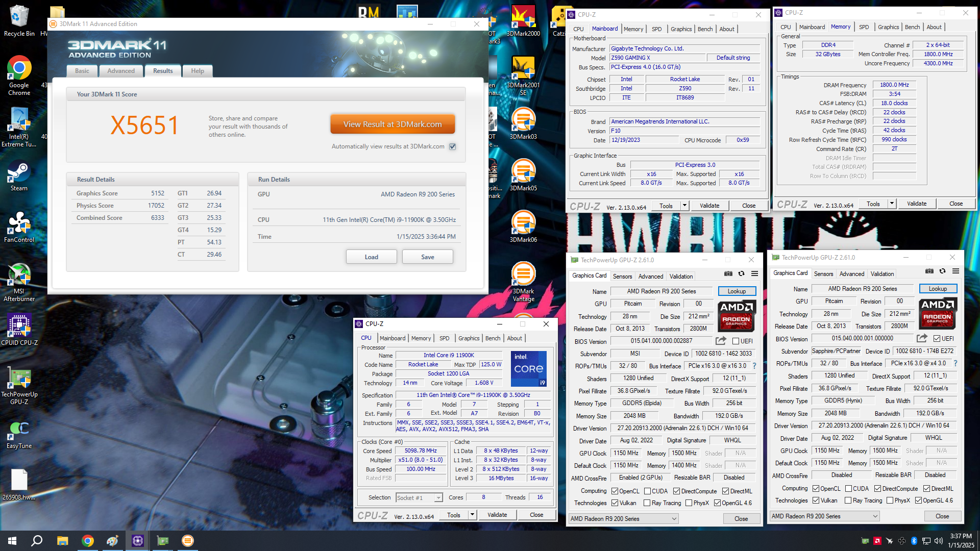Screen dimensions: 980x551
Task: Launch Intel Extreme Tuning Utility shortcut
Action: coord(19,127)
